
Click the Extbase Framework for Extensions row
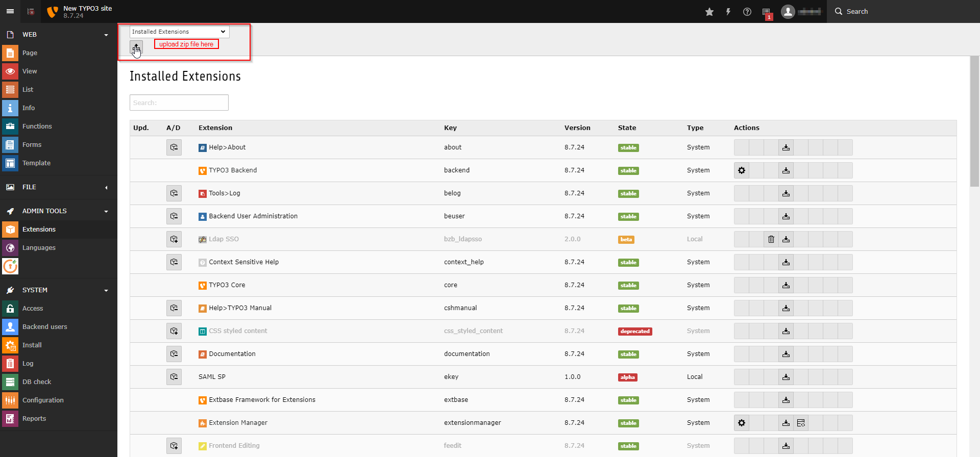click(543, 400)
